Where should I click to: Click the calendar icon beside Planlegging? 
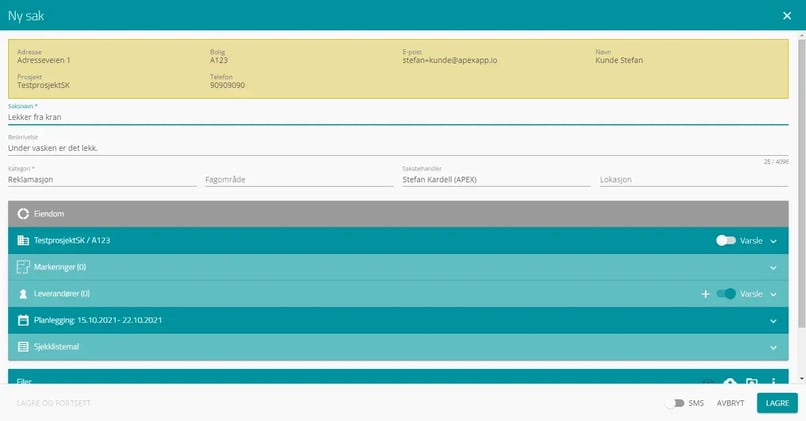click(x=24, y=320)
